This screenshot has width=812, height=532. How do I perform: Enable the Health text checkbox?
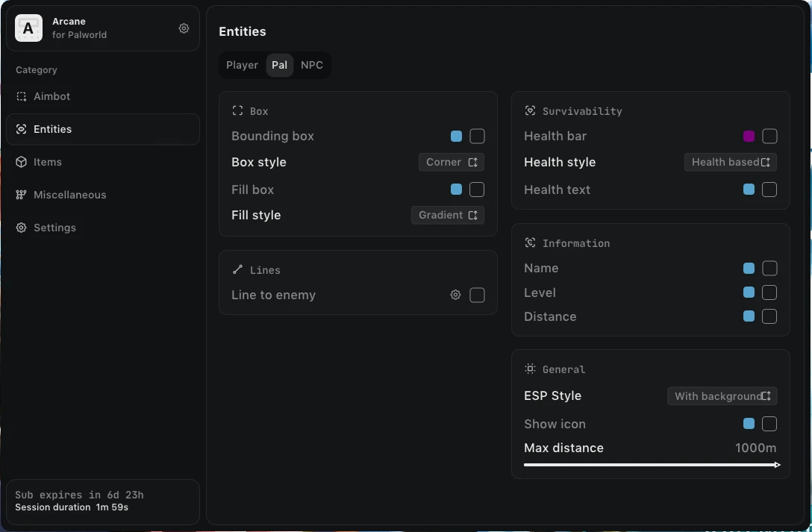click(769, 190)
